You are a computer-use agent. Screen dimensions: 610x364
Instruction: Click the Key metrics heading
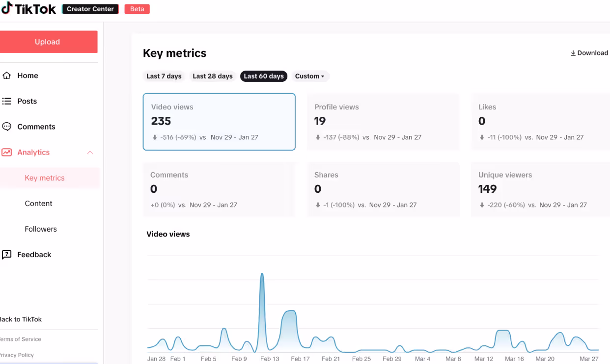pos(174,53)
